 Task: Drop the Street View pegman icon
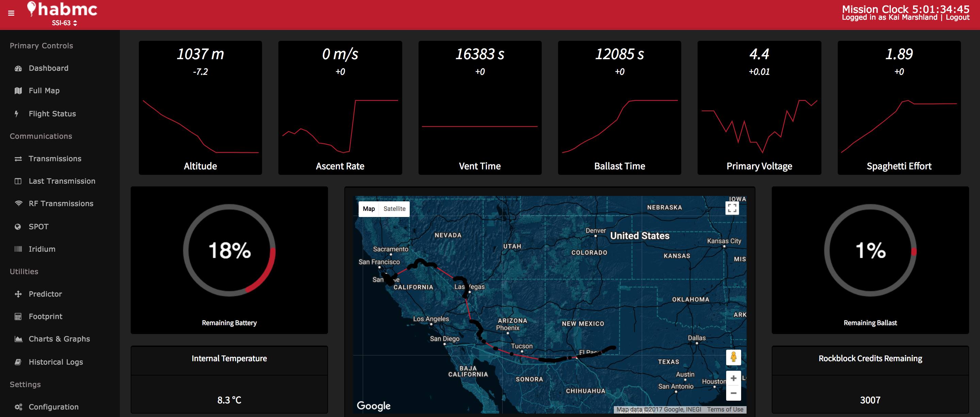click(733, 357)
